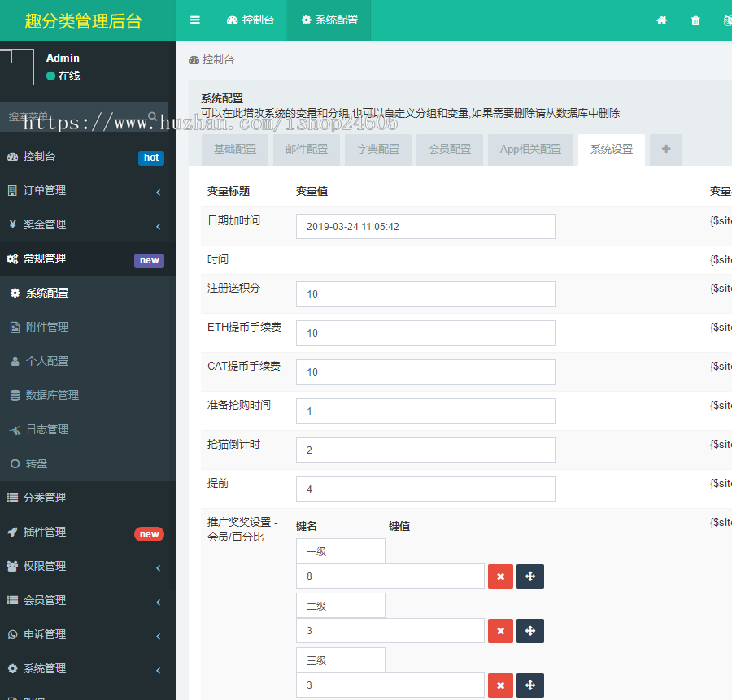Click the 日期加时间 value input field
The image size is (732, 700).
(x=425, y=226)
